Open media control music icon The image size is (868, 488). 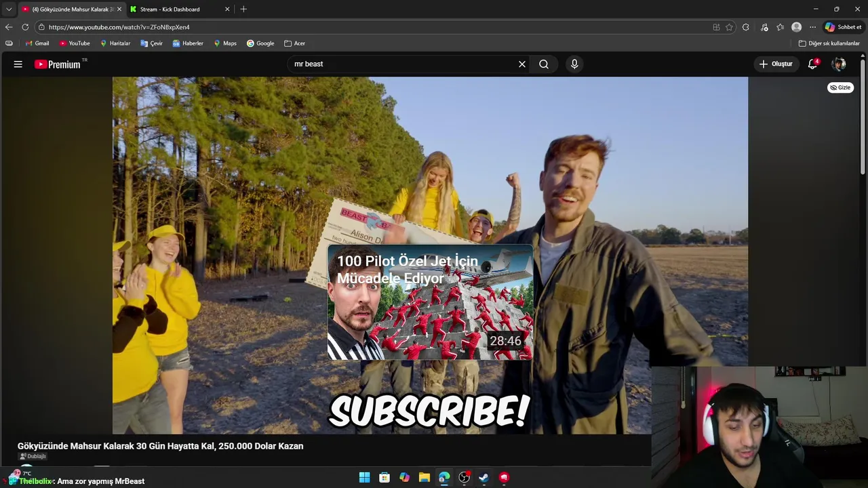point(764,27)
